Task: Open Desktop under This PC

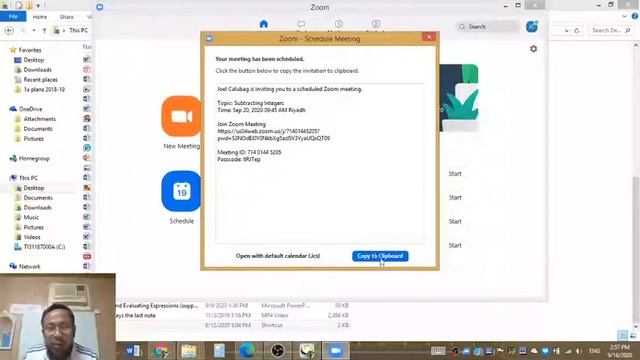Action: 33,188
